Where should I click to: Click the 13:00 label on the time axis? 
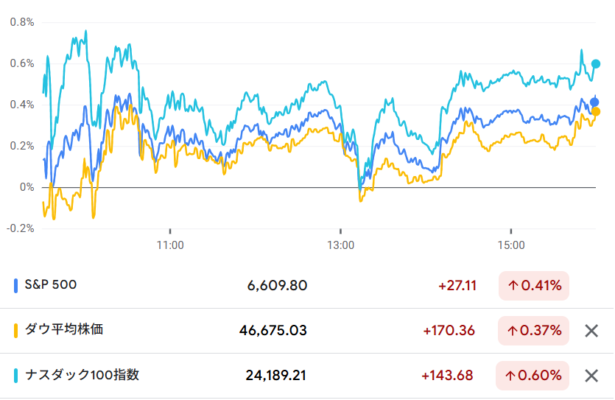[341, 244]
